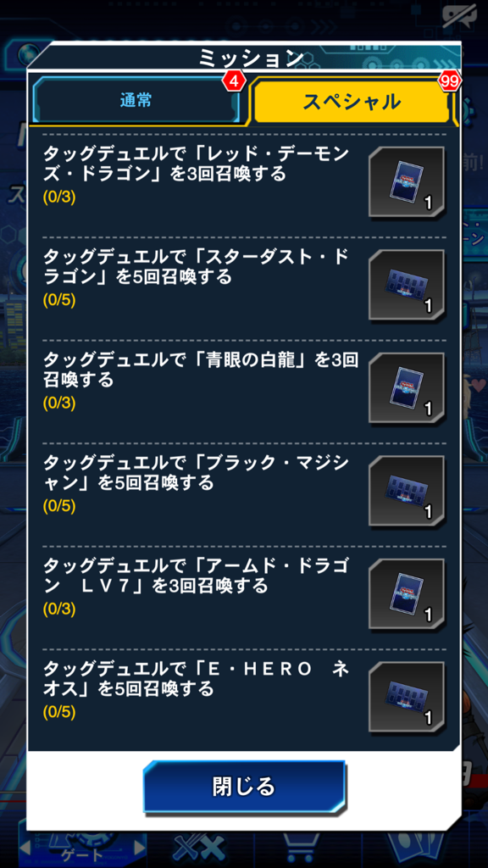488x868 pixels.
Task: Tap card reward icon for 青眼の白龍 mission
Action: tap(407, 388)
